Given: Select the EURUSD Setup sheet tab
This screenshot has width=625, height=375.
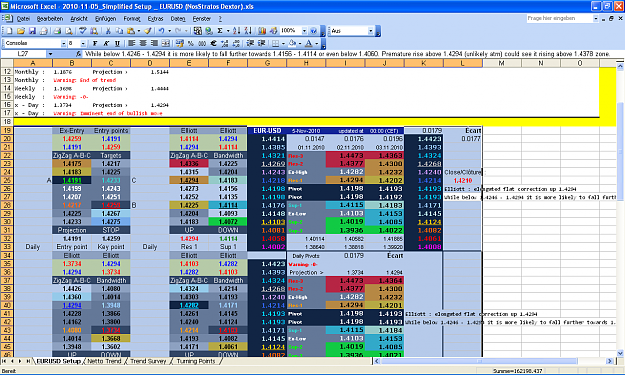Looking at the screenshot, I should (59, 361).
